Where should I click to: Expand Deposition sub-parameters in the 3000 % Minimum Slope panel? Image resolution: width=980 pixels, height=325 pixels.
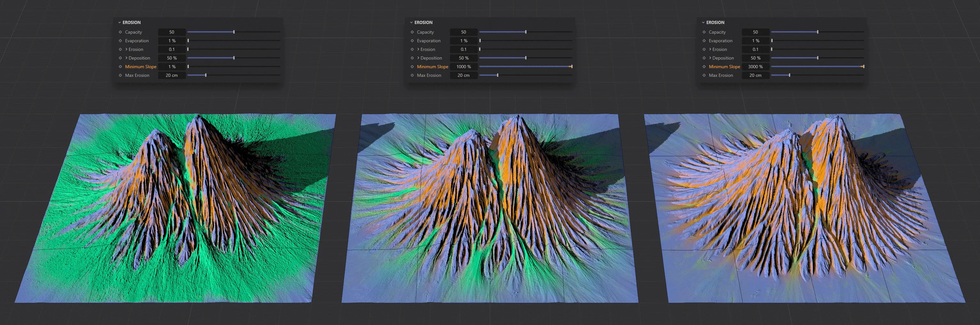[x=710, y=58]
